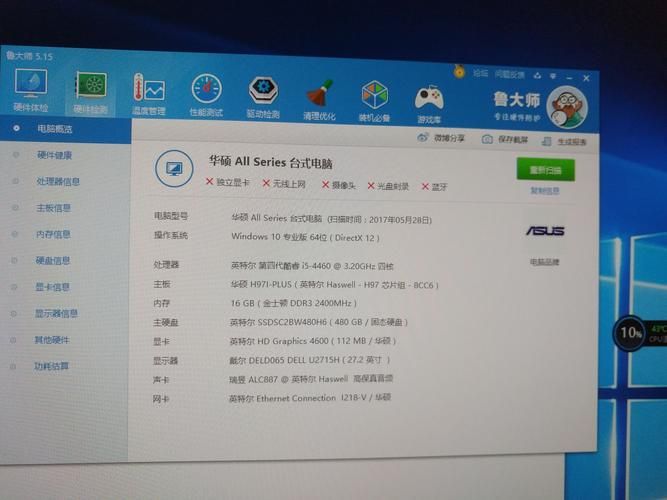Viewport: 667px width, 500px height.
Task: Open 驱动检测 driver detection
Action: coord(263,97)
